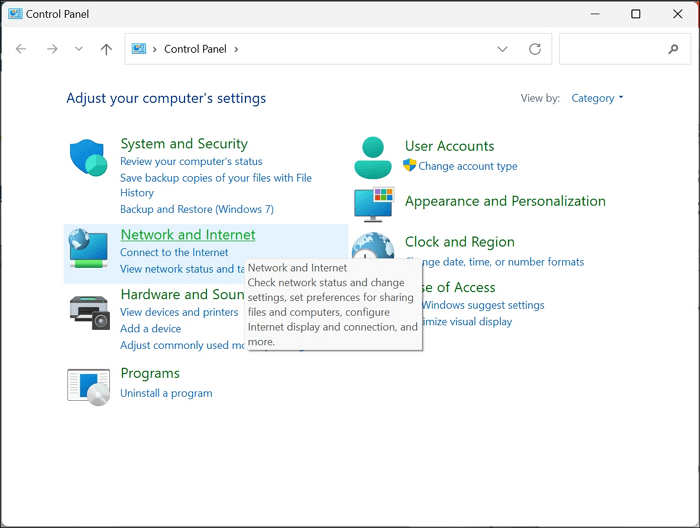Click Change date, time, or number formats

click(503, 262)
